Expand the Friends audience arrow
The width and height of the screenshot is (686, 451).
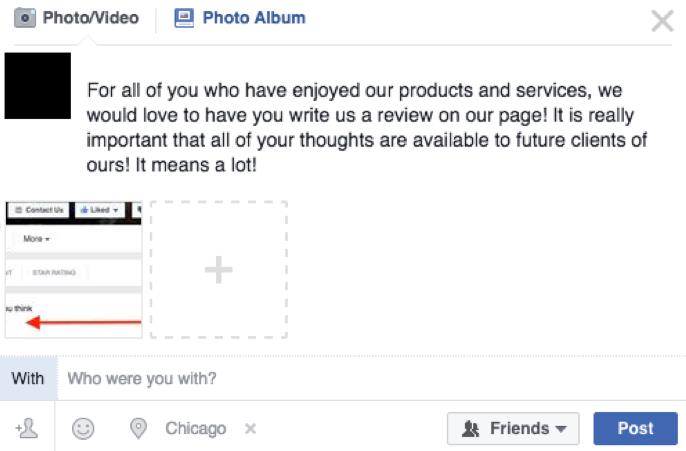561,430
